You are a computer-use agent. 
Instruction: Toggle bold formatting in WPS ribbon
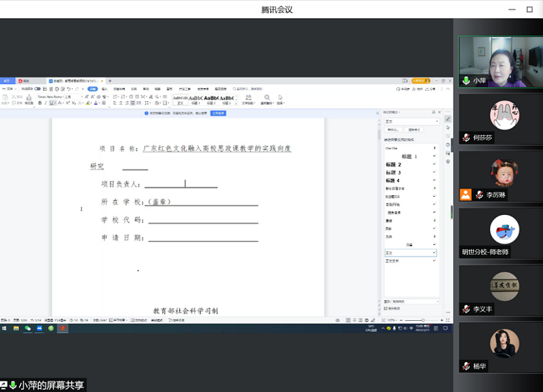coord(39,104)
